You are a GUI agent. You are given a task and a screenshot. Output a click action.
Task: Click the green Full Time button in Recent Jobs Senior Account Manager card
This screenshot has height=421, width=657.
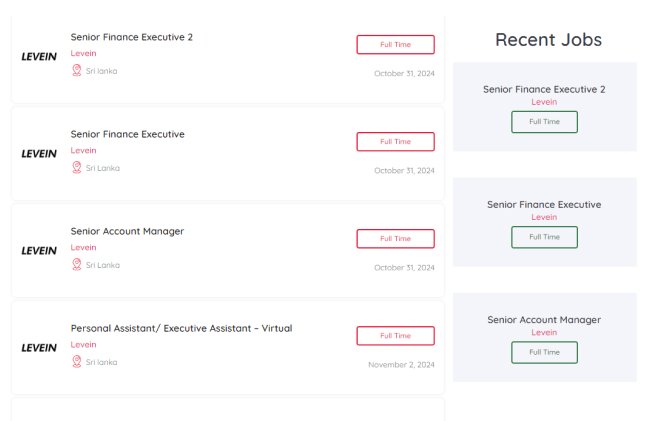pyautogui.click(x=544, y=352)
